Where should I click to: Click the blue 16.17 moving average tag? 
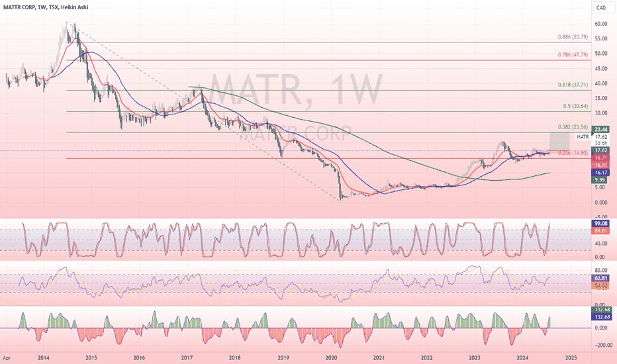point(601,172)
